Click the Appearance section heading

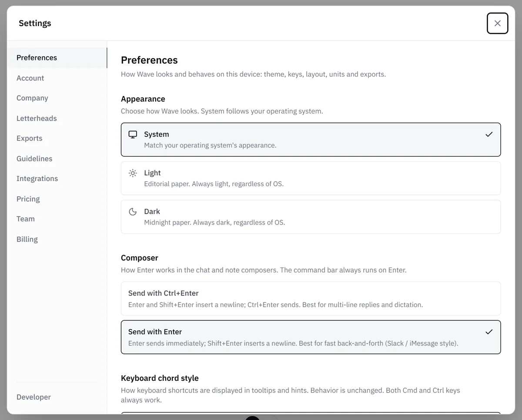[143, 99]
